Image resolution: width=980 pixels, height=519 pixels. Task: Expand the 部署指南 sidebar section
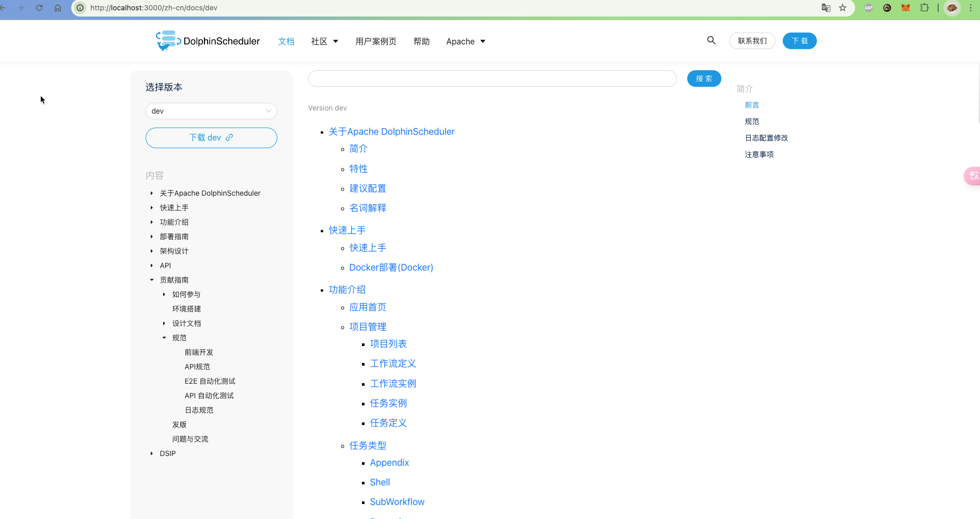[152, 237]
